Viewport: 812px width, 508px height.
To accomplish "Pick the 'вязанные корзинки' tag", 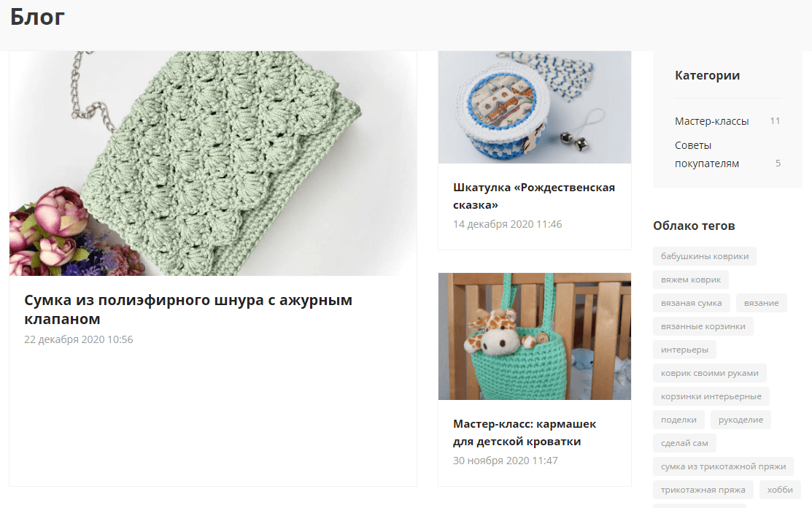I will (703, 326).
